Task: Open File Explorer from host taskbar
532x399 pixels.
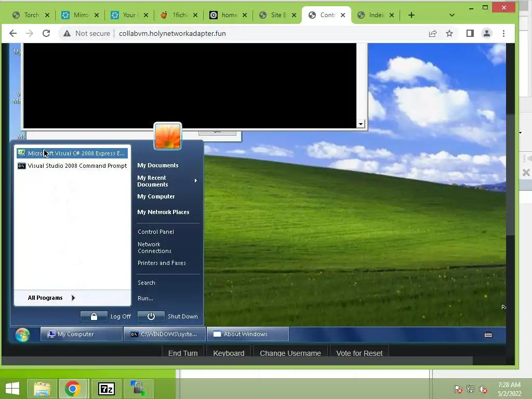Action: 42,389
